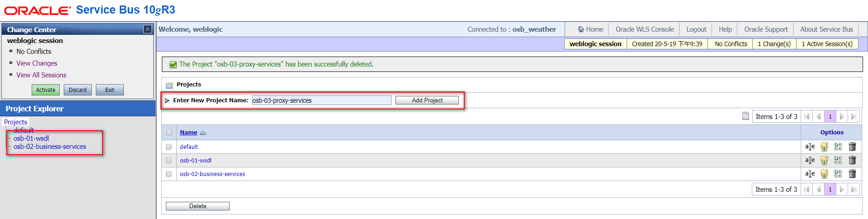The height and width of the screenshot is (219, 868).
Task: Go to last page in the top pager
Action: click(853, 117)
